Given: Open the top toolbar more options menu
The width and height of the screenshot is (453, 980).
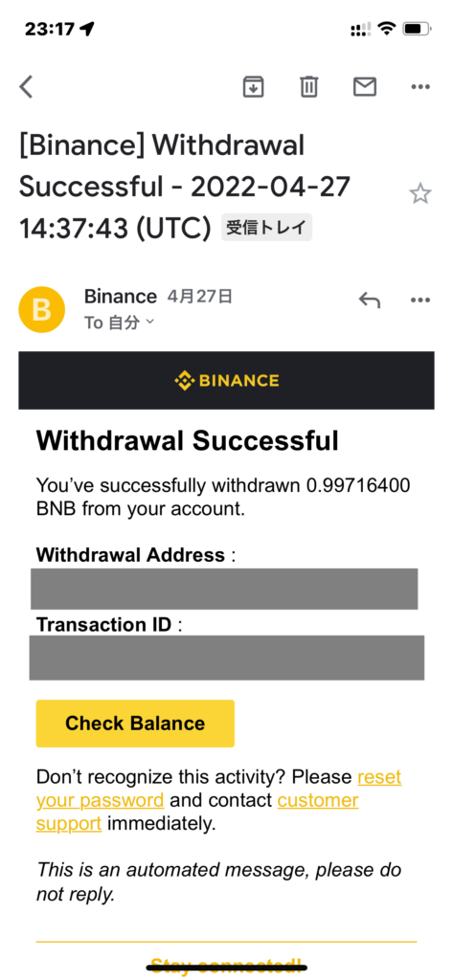Looking at the screenshot, I should pyautogui.click(x=420, y=87).
